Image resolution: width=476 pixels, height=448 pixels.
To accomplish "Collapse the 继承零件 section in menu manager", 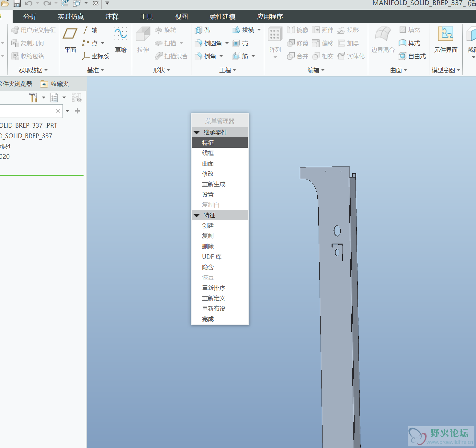I will point(197,132).
